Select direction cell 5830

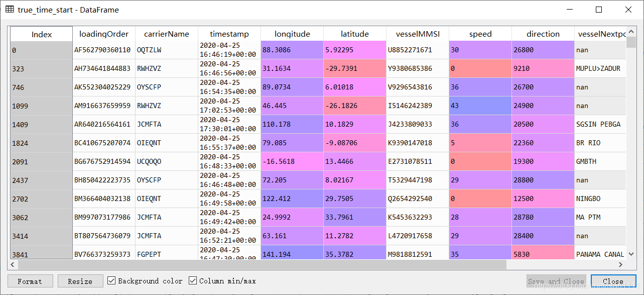[x=543, y=253]
